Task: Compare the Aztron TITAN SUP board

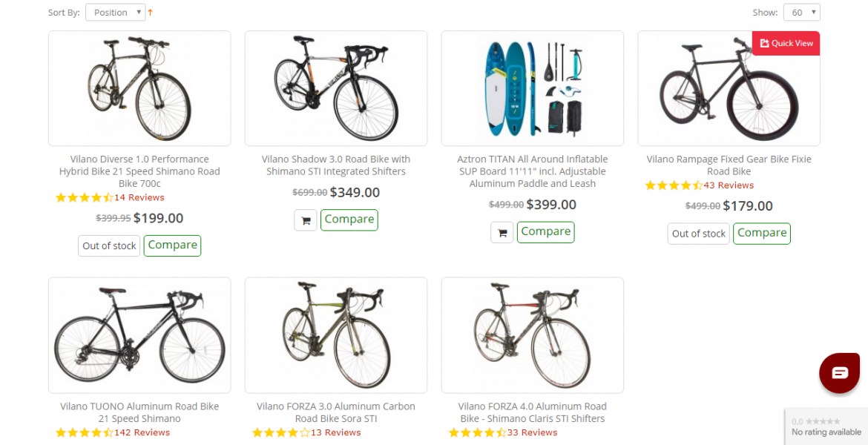Action: (545, 231)
